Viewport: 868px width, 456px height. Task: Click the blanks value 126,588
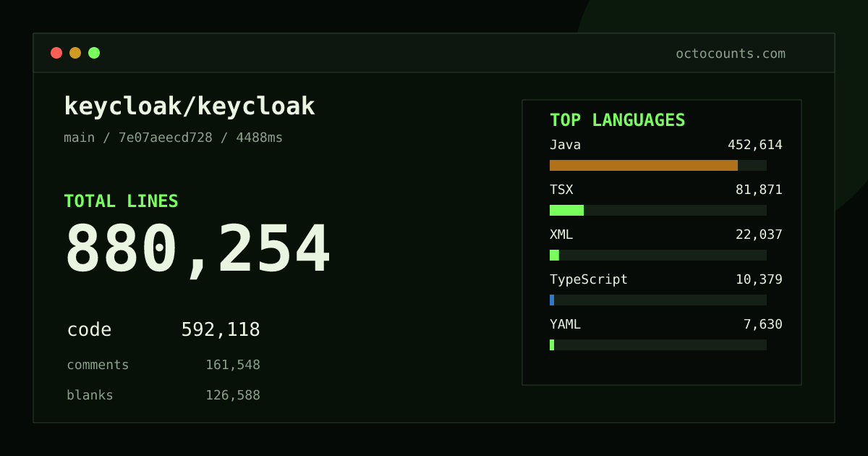pos(233,395)
